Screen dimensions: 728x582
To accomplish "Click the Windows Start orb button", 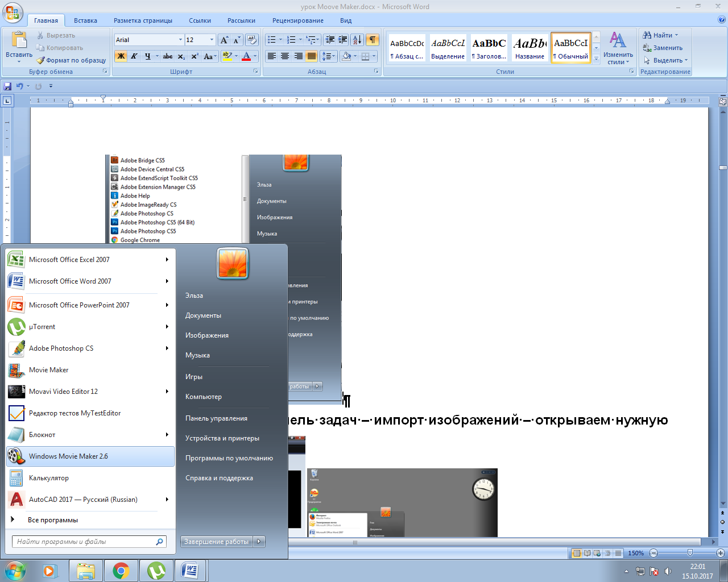I will tap(15, 570).
